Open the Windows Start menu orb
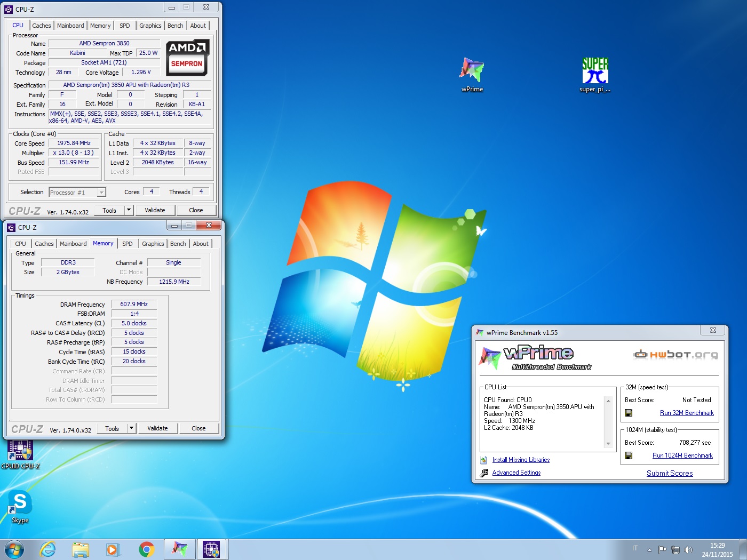The width and height of the screenshot is (747, 560). [14, 549]
